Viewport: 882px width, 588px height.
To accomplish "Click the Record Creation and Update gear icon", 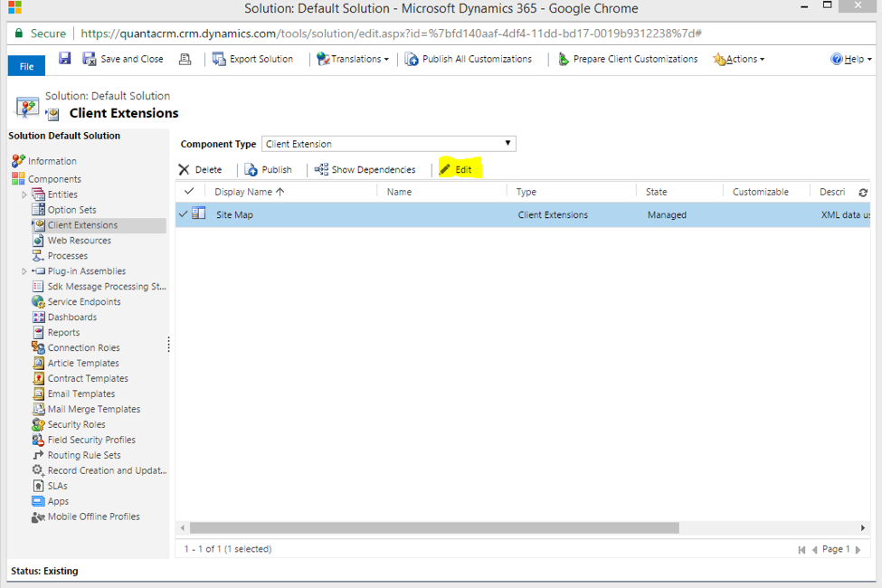I will click(38, 469).
